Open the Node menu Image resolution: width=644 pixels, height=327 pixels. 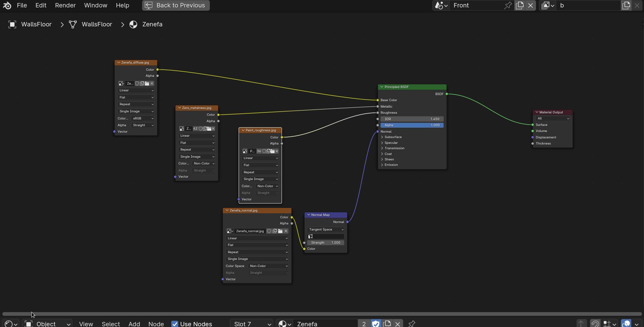pyautogui.click(x=156, y=324)
